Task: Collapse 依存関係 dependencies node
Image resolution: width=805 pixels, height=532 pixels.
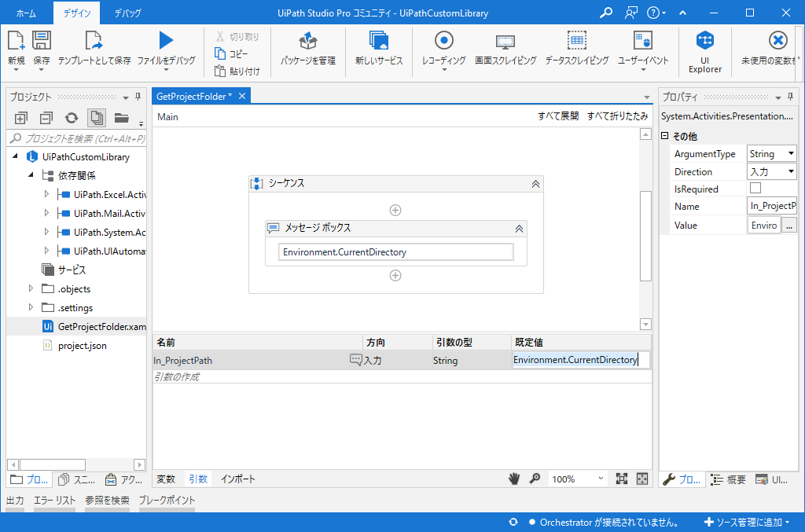Action: (x=31, y=175)
